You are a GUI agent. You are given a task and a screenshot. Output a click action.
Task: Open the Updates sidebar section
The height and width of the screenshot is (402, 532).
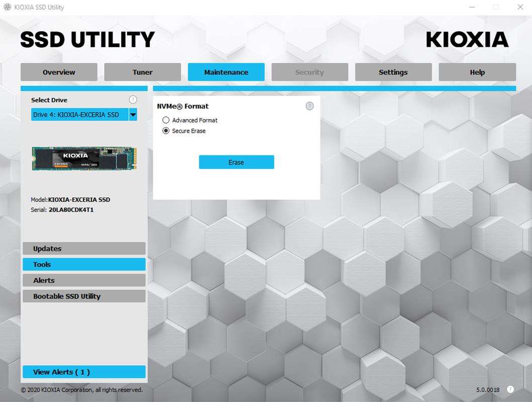tap(84, 249)
